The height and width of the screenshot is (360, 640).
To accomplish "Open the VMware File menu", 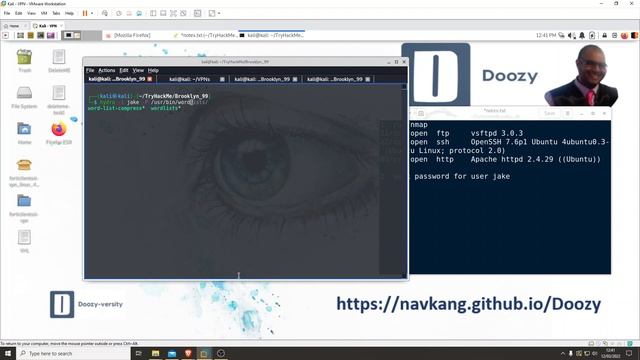I will (7, 13).
